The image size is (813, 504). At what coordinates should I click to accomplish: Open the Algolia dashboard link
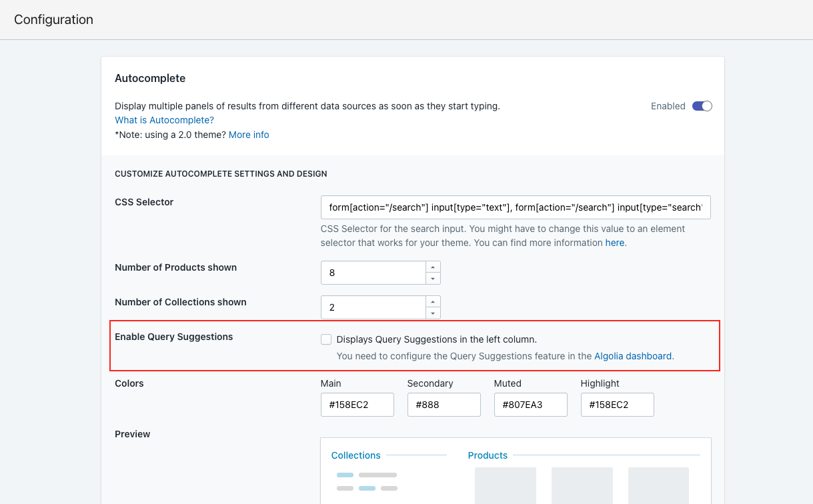[x=633, y=356]
